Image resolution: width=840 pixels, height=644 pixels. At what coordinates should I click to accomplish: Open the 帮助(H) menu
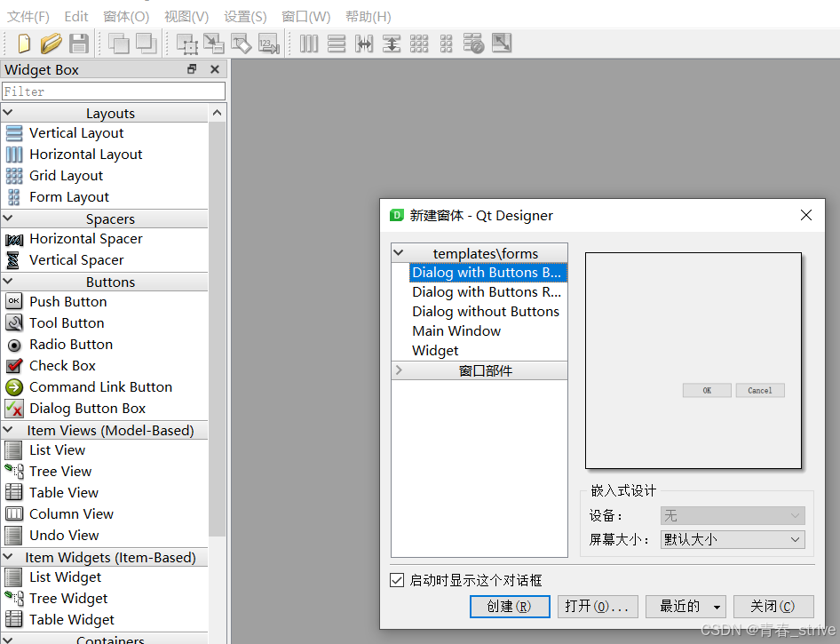368,17
